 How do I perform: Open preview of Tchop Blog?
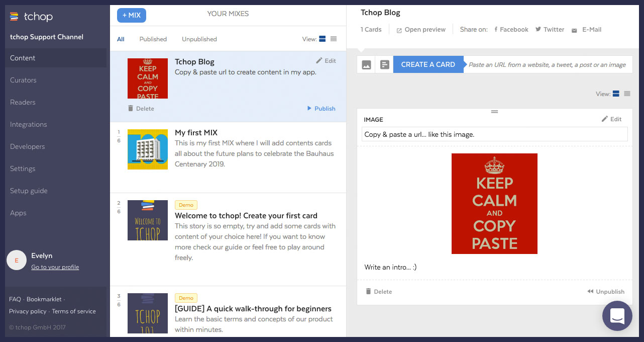421,30
